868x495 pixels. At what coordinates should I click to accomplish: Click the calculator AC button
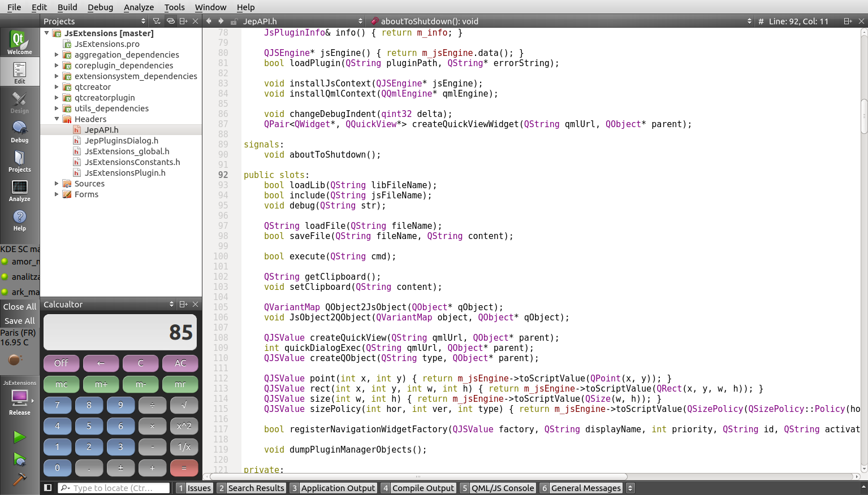pos(180,363)
